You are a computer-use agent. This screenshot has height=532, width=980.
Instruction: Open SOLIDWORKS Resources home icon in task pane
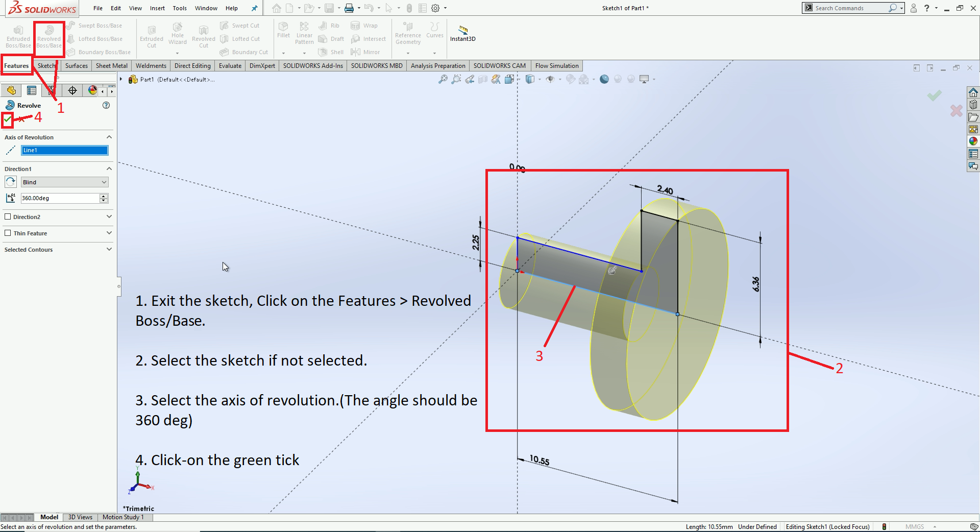coord(973,92)
